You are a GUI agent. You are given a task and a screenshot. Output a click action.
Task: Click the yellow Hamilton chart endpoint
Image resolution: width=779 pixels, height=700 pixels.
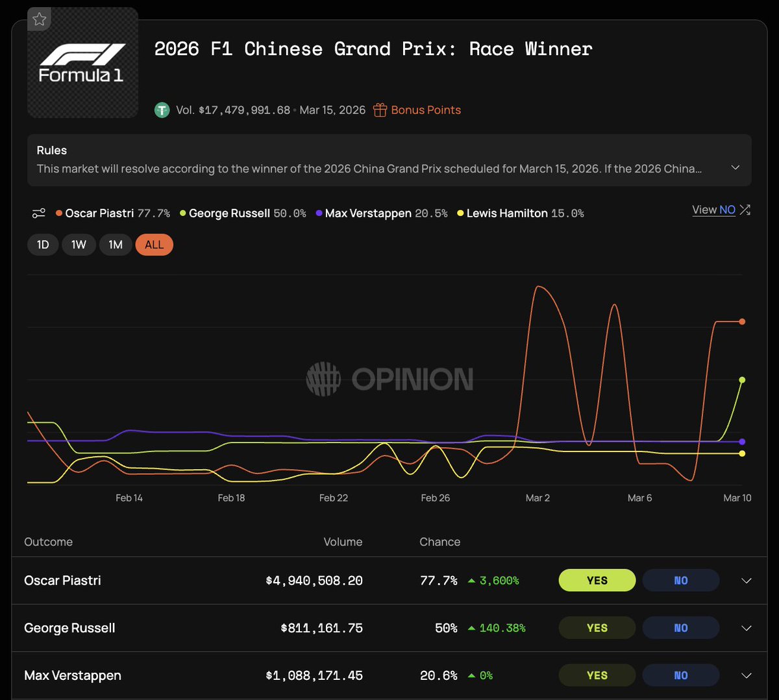tap(742, 453)
